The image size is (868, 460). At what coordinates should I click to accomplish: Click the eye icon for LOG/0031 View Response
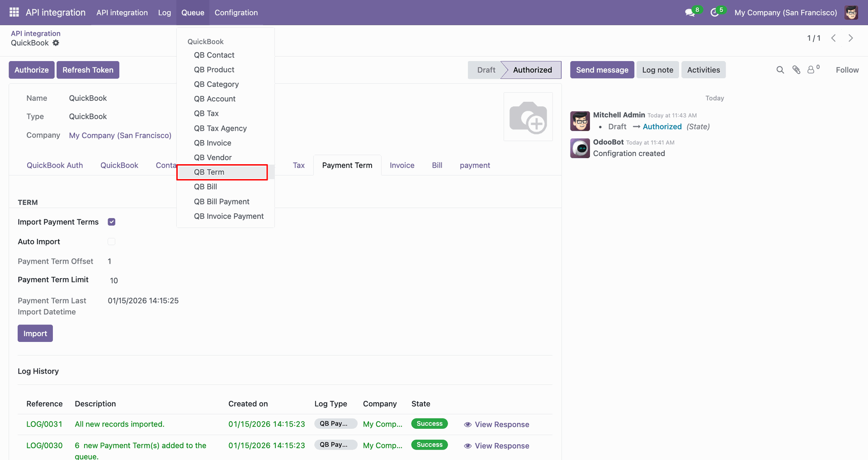pyautogui.click(x=468, y=424)
